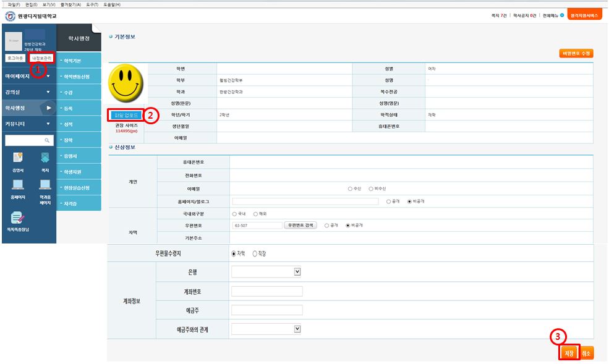The width and height of the screenshot is (609, 364).
Task: Open the 증명서 certificate icon
Action: (17, 158)
